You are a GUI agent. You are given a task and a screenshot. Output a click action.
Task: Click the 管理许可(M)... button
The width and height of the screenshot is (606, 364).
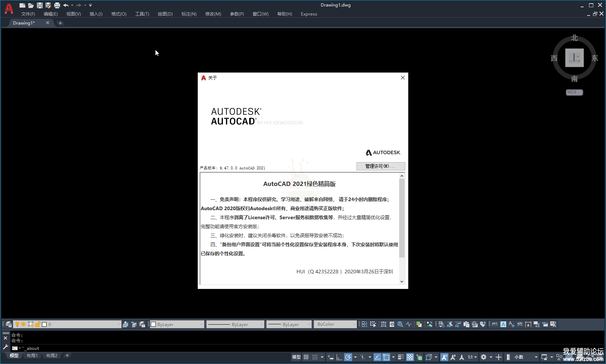pyautogui.click(x=381, y=166)
